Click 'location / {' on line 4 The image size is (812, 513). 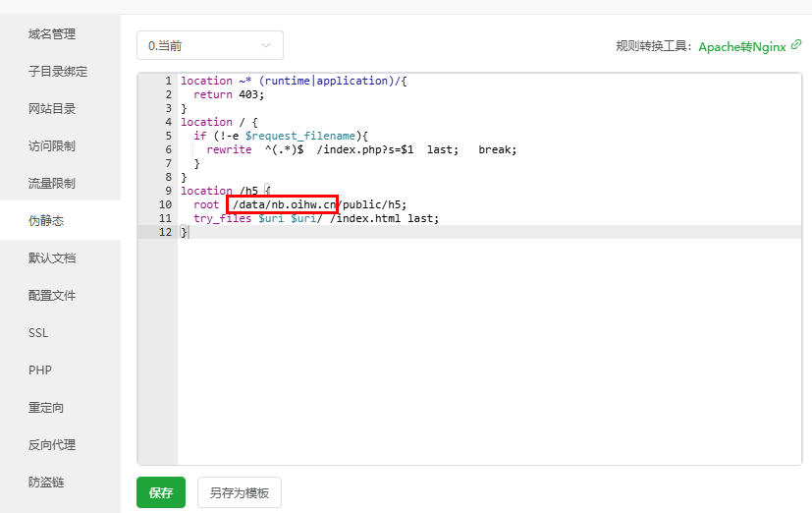(219, 122)
